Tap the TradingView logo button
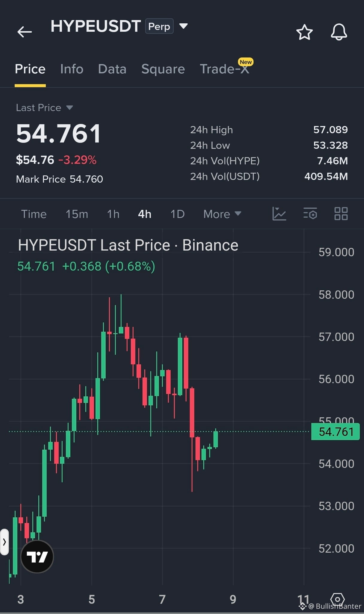The image size is (364, 614). tap(37, 557)
